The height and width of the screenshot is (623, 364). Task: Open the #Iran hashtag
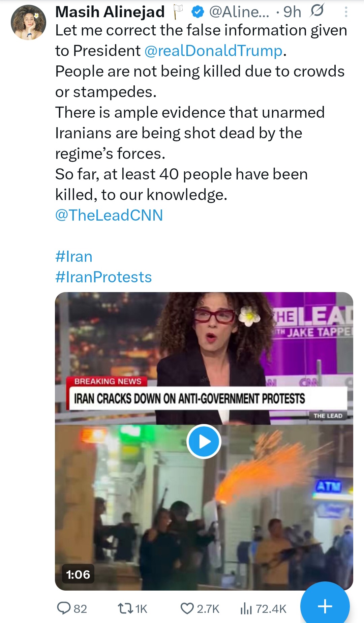[x=74, y=257]
